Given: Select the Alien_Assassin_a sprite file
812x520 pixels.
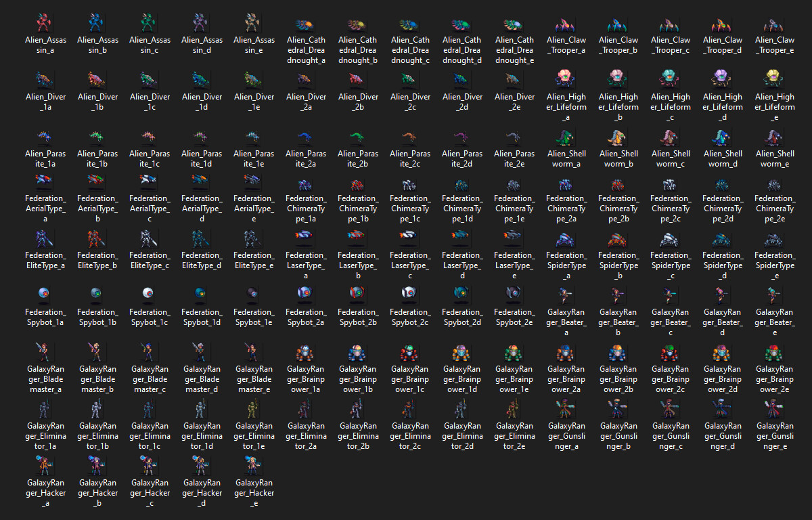Looking at the screenshot, I should [46, 24].
